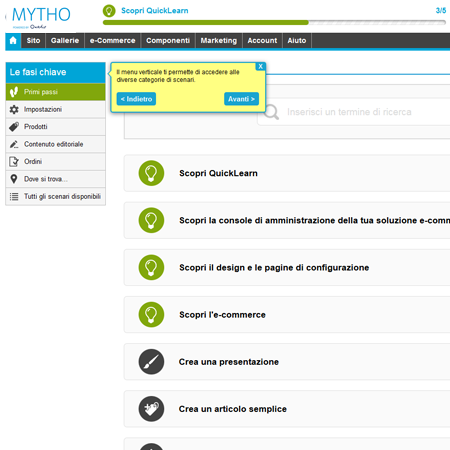Screen dimensions: 450x450
Task: Click the tag icon for Prodotti
Action: pos(14,127)
